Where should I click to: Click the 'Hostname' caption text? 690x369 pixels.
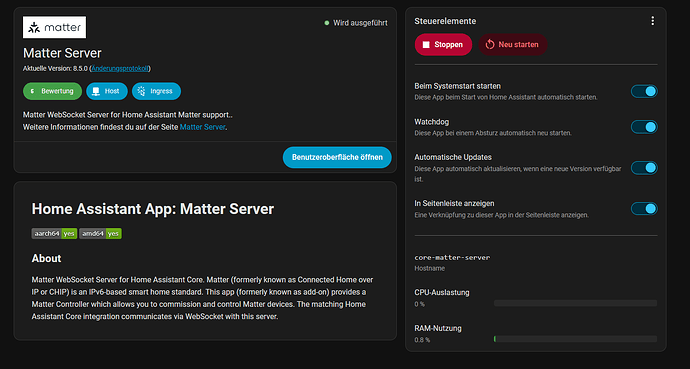(429, 268)
